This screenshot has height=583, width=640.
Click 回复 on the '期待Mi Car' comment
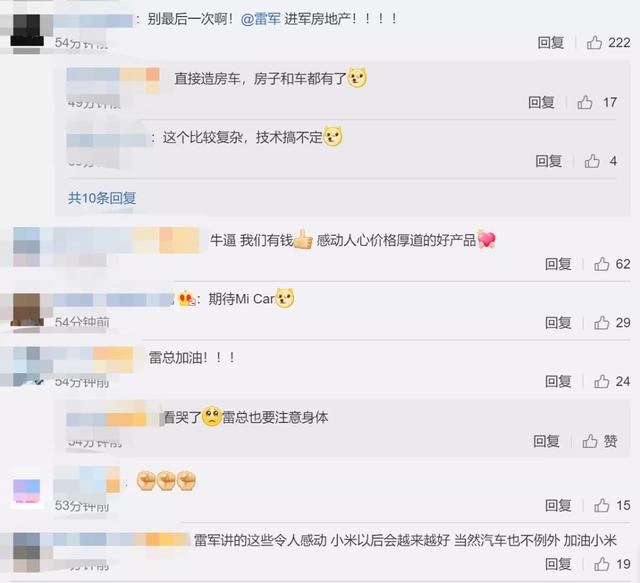coord(558,323)
